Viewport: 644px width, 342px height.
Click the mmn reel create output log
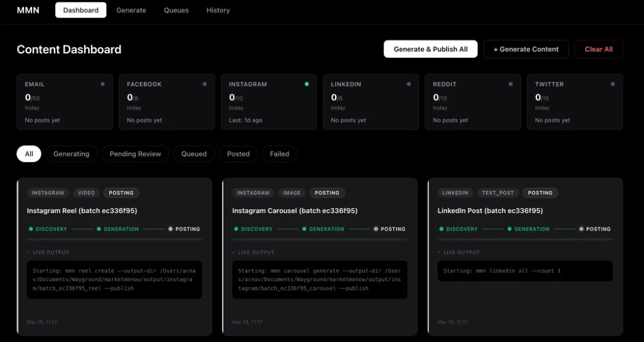[x=114, y=280]
